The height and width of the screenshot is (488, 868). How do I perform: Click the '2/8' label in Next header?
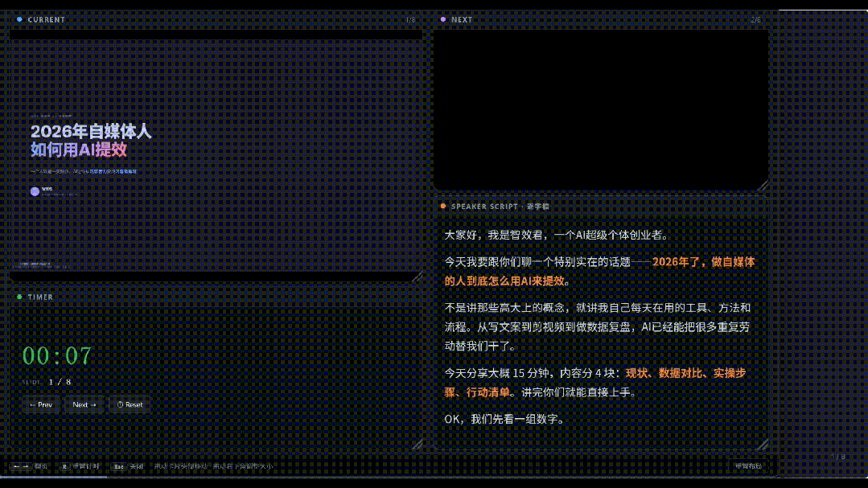coord(755,19)
